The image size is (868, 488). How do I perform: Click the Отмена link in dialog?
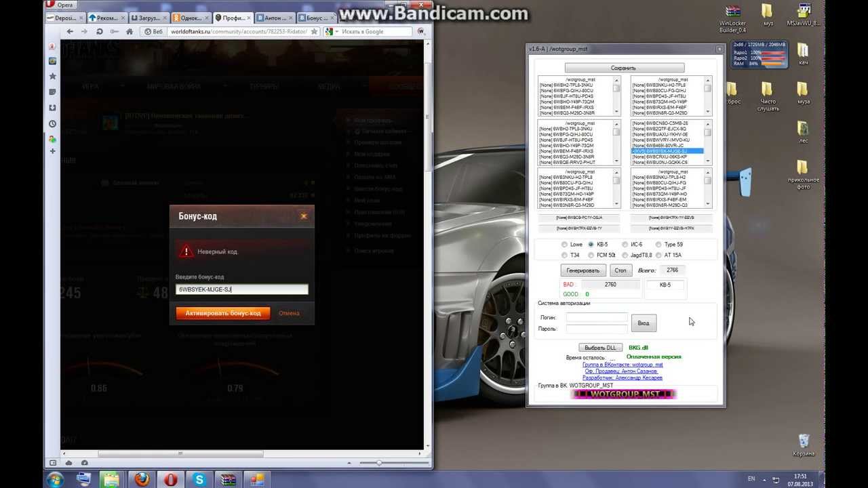click(x=289, y=313)
